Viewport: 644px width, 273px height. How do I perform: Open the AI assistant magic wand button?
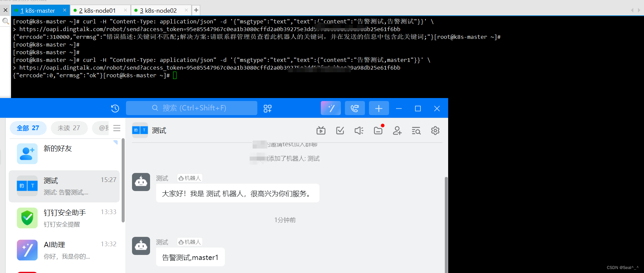pyautogui.click(x=331, y=108)
